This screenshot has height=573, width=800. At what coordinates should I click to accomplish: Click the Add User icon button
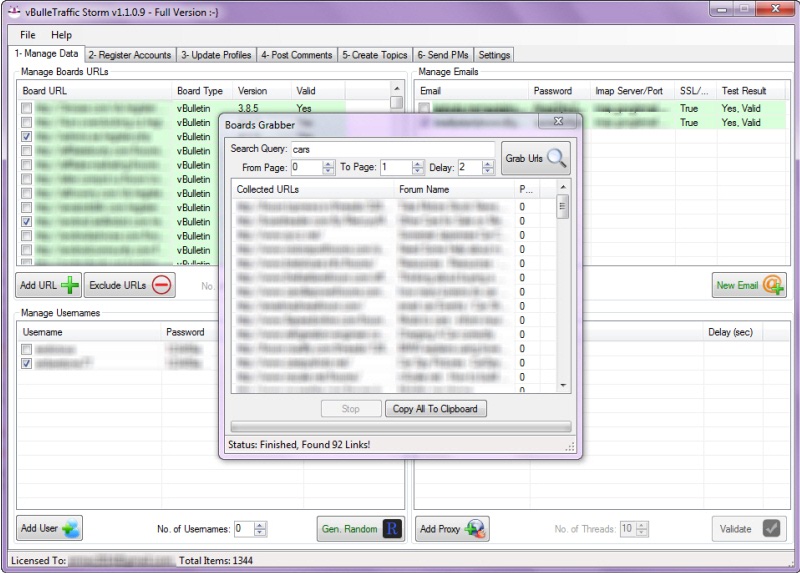point(71,528)
